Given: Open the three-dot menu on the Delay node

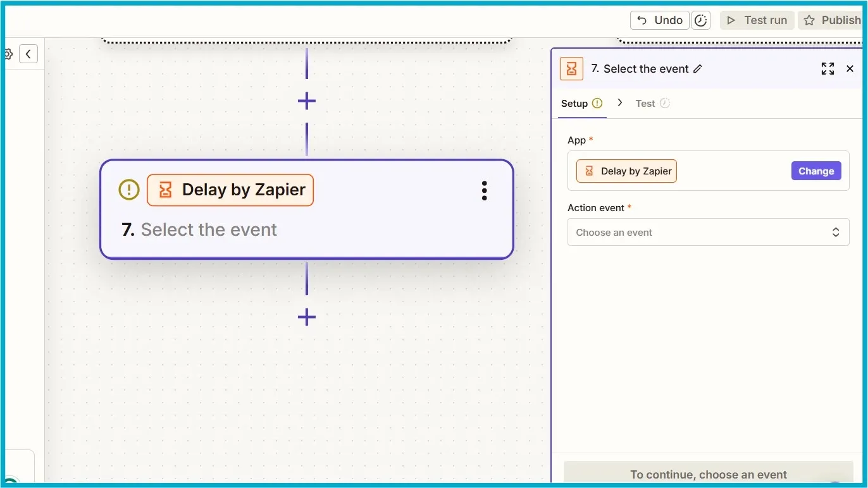Looking at the screenshot, I should (x=483, y=190).
